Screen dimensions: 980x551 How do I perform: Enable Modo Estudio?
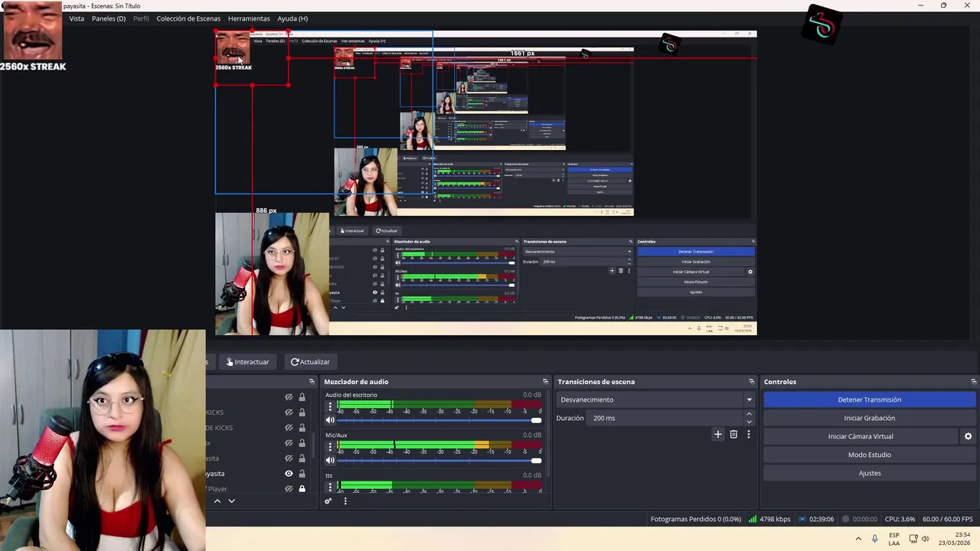point(869,455)
